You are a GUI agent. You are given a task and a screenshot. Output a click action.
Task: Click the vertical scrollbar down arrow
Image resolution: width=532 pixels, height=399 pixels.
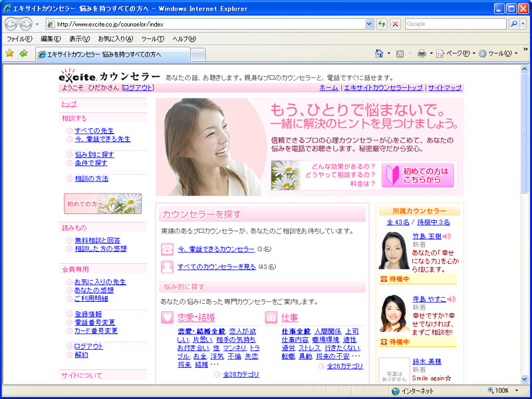[x=524, y=379]
